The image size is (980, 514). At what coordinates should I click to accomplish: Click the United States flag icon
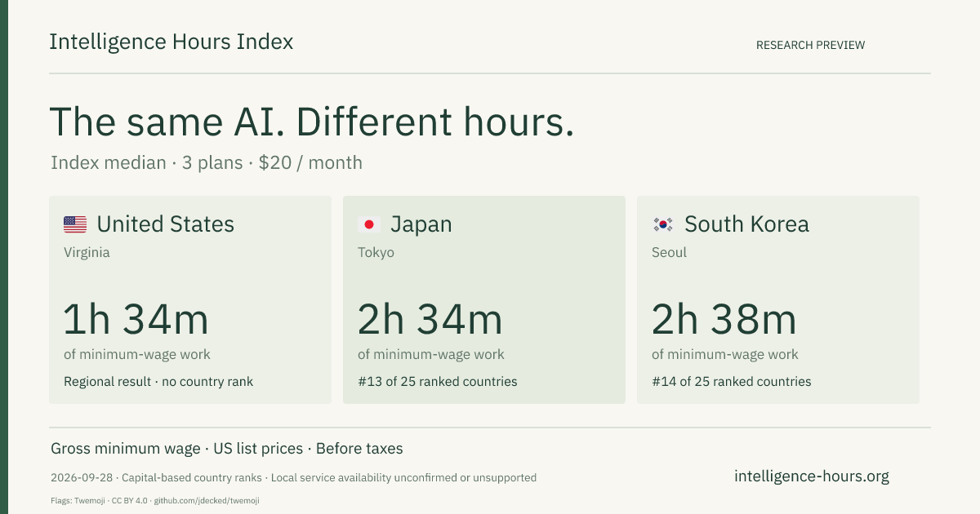tap(75, 224)
